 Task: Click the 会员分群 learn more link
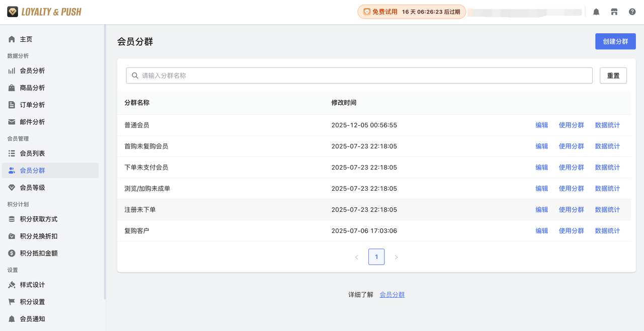(x=392, y=294)
